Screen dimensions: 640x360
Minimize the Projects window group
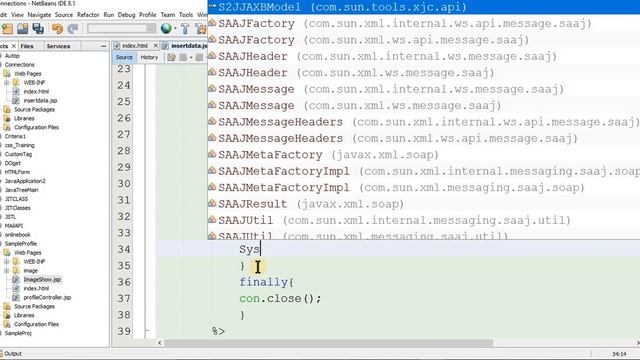103,46
